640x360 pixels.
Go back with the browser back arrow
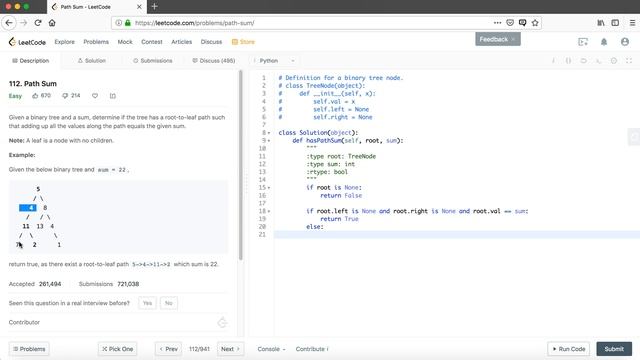[x=9, y=23]
